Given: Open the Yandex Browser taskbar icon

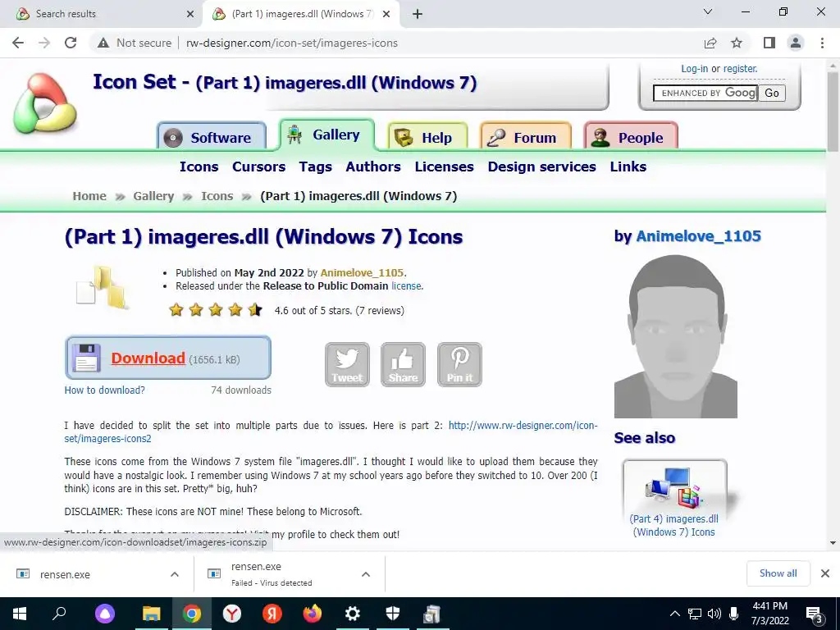Looking at the screenshot, I should 232,614.
